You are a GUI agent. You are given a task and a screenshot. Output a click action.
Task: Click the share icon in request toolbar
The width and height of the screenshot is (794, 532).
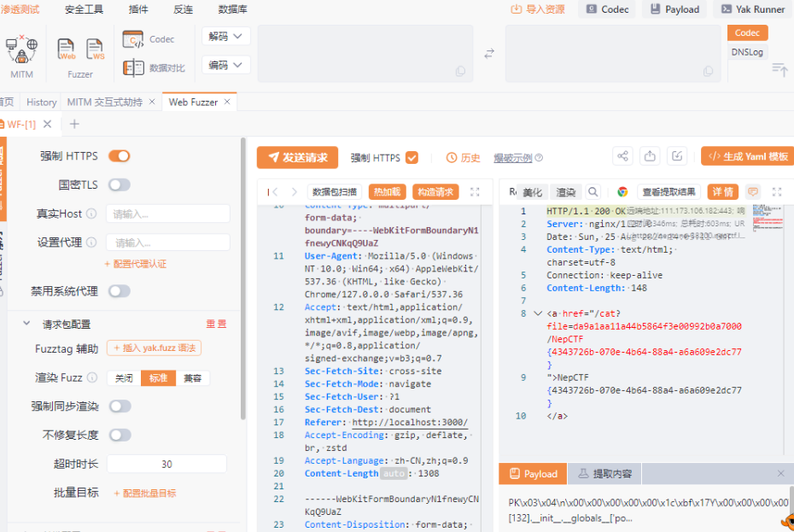coord(623,156)
